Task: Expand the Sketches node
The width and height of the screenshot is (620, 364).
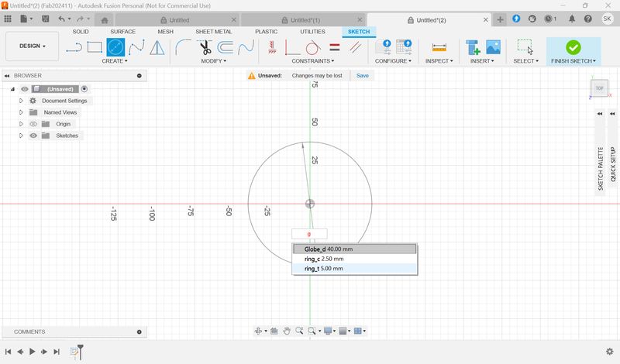Action: pyautogui.click(x=21, y=136)
